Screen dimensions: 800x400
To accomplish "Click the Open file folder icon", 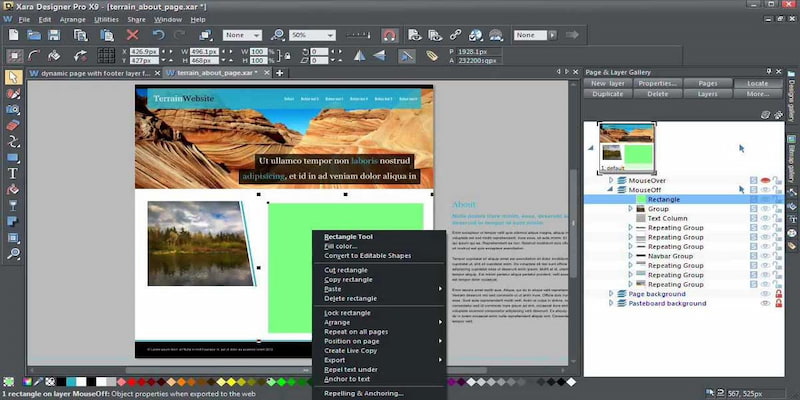I will [35, 34].
